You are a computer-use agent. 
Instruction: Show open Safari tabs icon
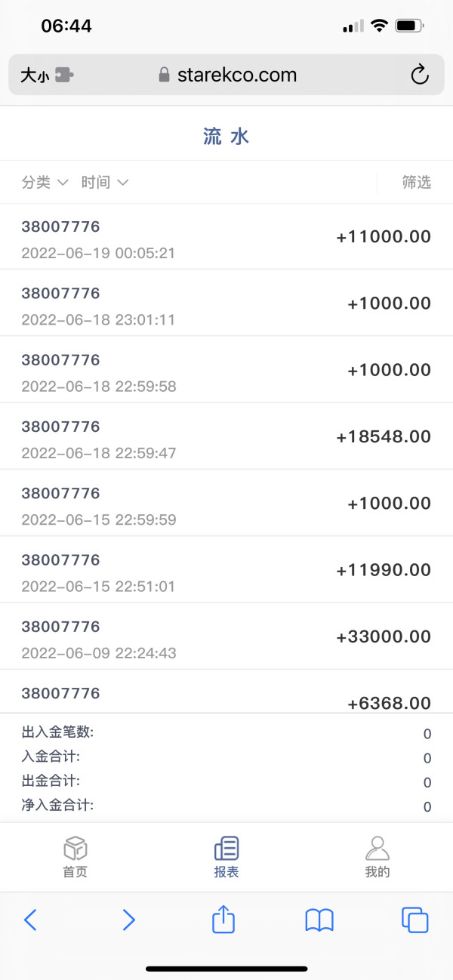[414, 919]
